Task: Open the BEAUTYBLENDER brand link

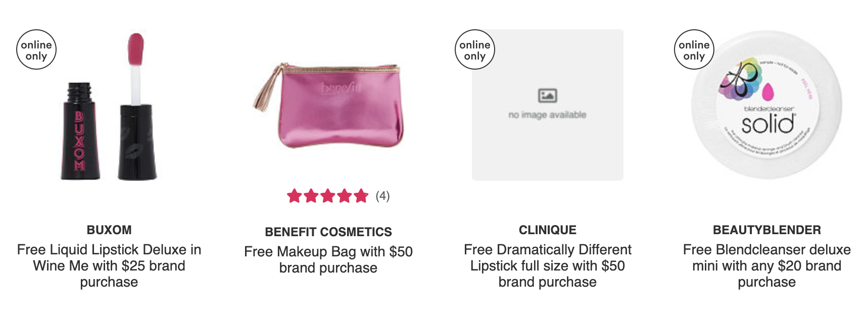Action: tap(767, 230)
